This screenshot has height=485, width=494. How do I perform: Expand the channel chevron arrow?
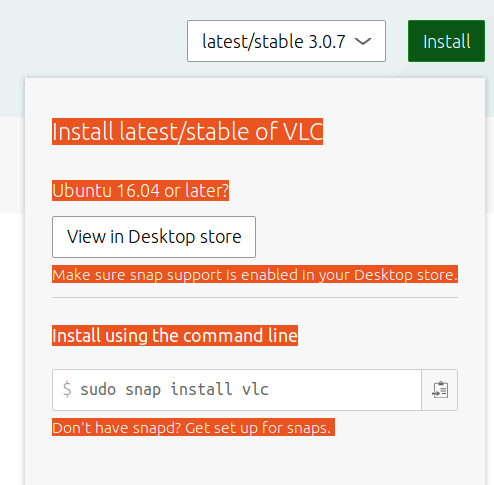coord(363,41)
